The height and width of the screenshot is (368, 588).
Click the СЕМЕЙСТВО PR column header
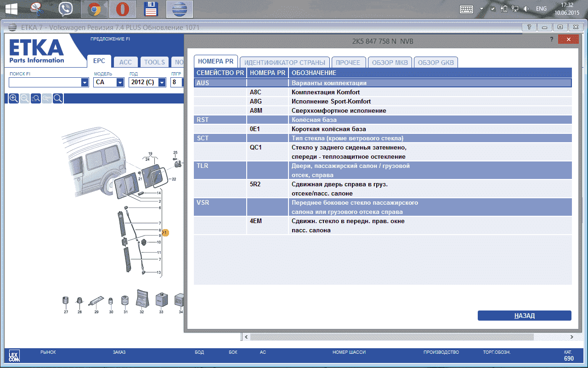[x=220, y=73]
